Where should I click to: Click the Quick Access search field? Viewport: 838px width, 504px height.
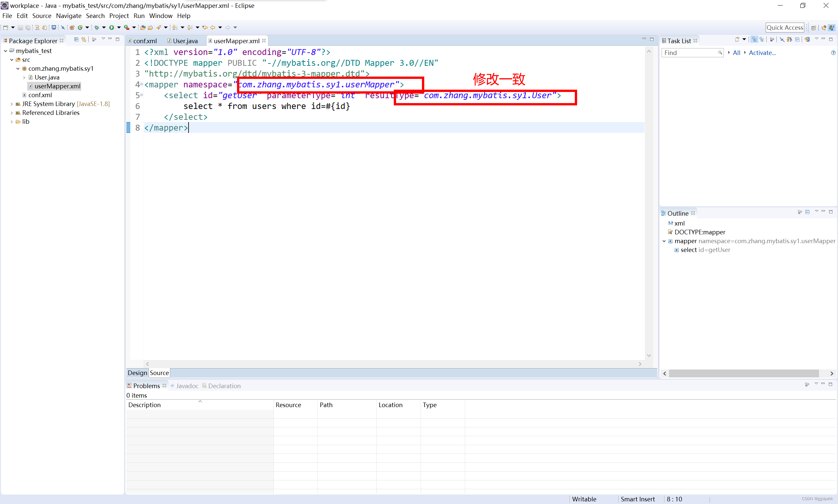785,28
